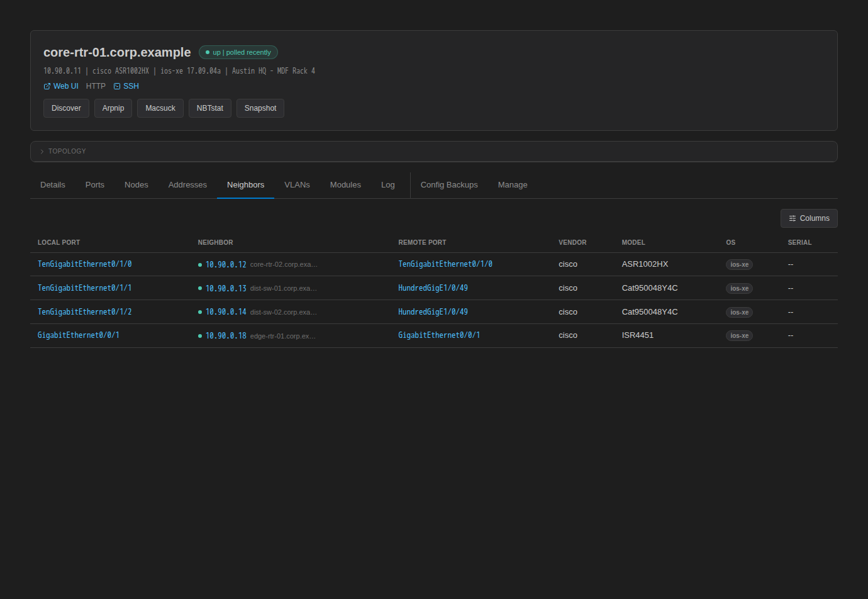Open remote port GigabitEthernet0/0/1
Image resolution: width=868 pixels, height=599 pixels.
(x=439, y=335)
